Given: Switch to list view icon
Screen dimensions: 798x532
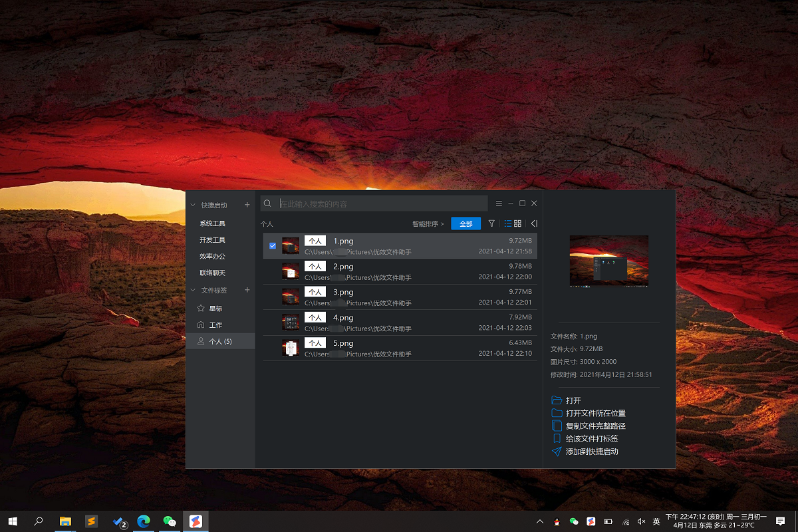Looking at the screenshot, I should 508,223.
